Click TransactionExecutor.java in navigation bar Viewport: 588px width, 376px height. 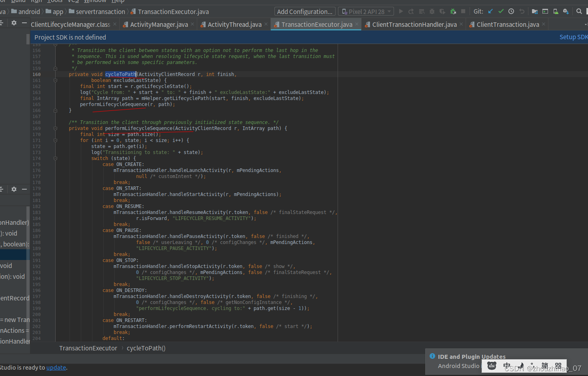170,12
